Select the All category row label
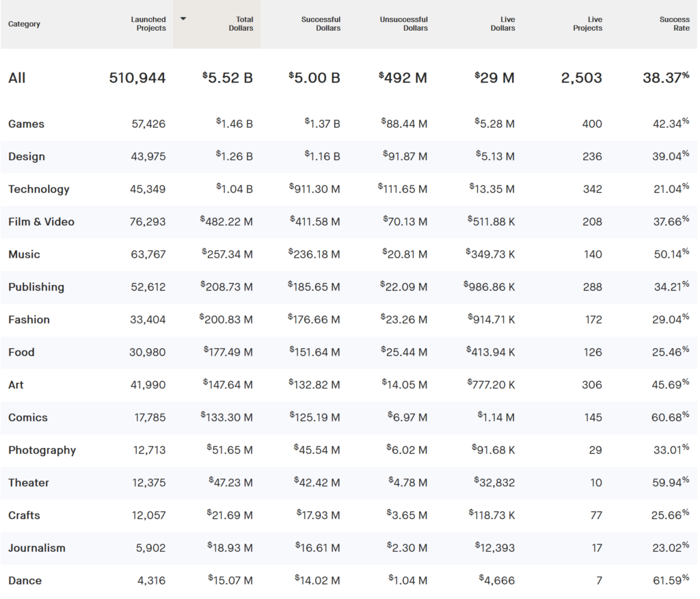 pos(17,78)
